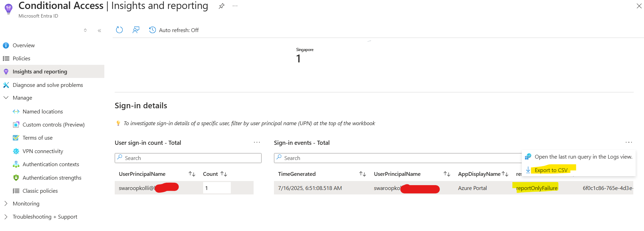The width and height of the screenshot is (644, 231).
Task: Sort the Count column
Action: click(x=224, y=174)
